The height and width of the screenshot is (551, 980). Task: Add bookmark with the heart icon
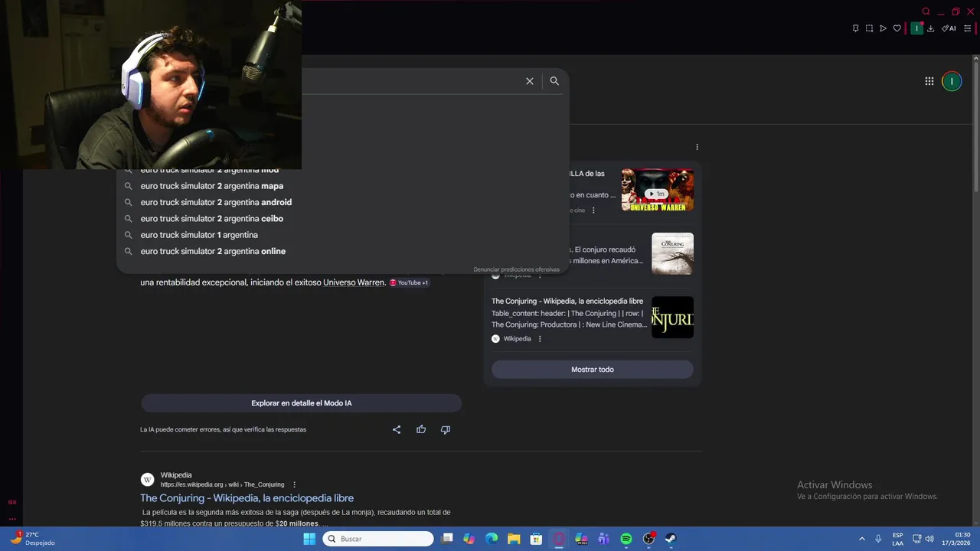[x=897, y=28]
